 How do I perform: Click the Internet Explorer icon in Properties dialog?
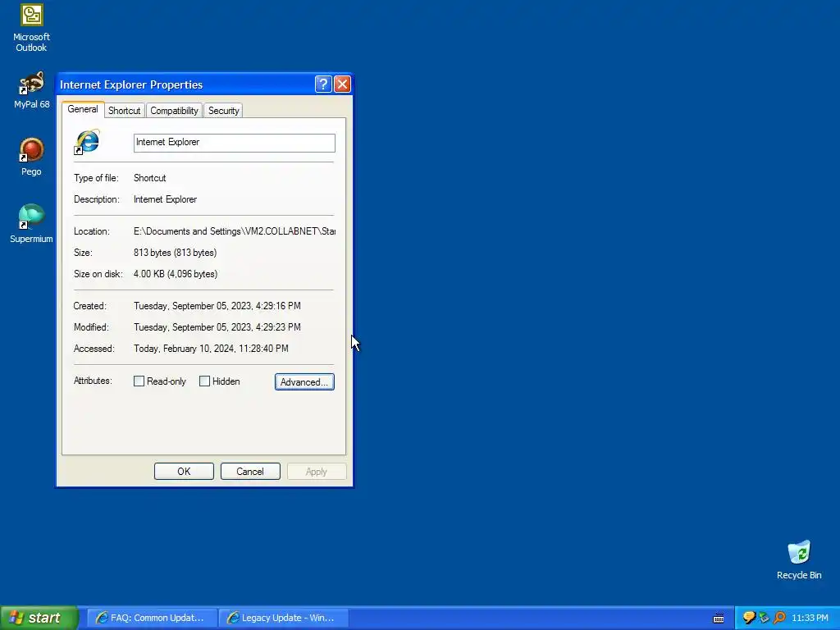click(88, 142)
